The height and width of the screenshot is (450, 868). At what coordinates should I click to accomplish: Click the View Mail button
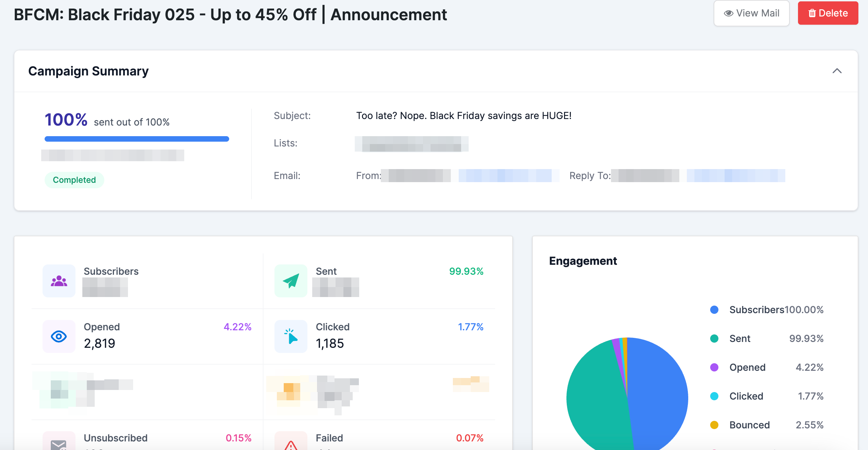(x=751, y=13)
